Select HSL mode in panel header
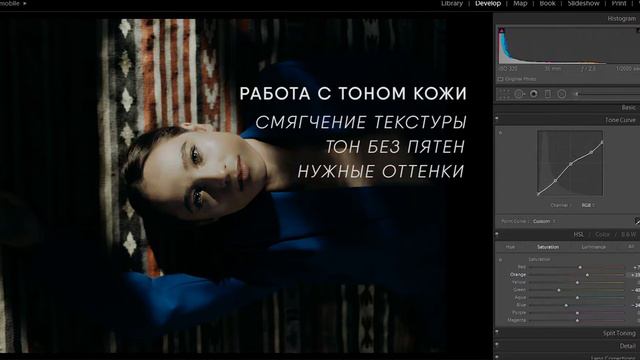 point(578,235)
